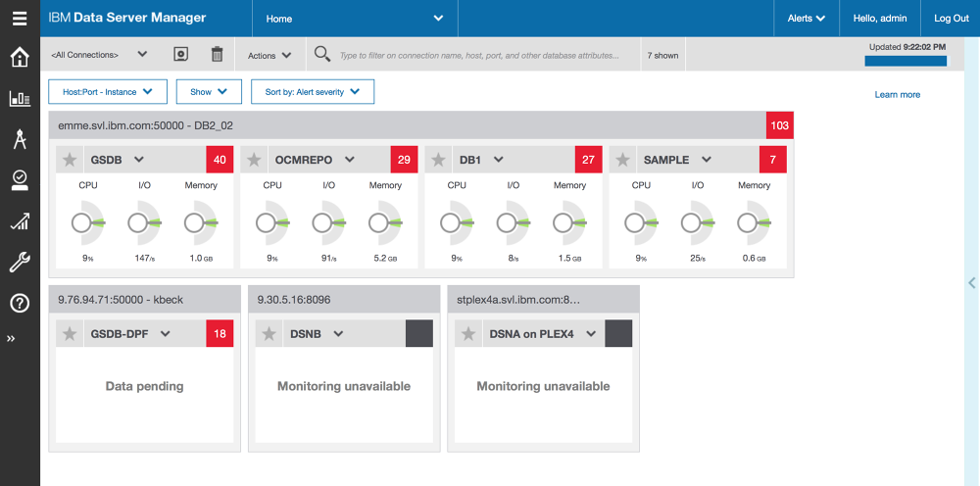Click the SAMPLE CPU gauge

pyautogui.click(x=641, y=223)
